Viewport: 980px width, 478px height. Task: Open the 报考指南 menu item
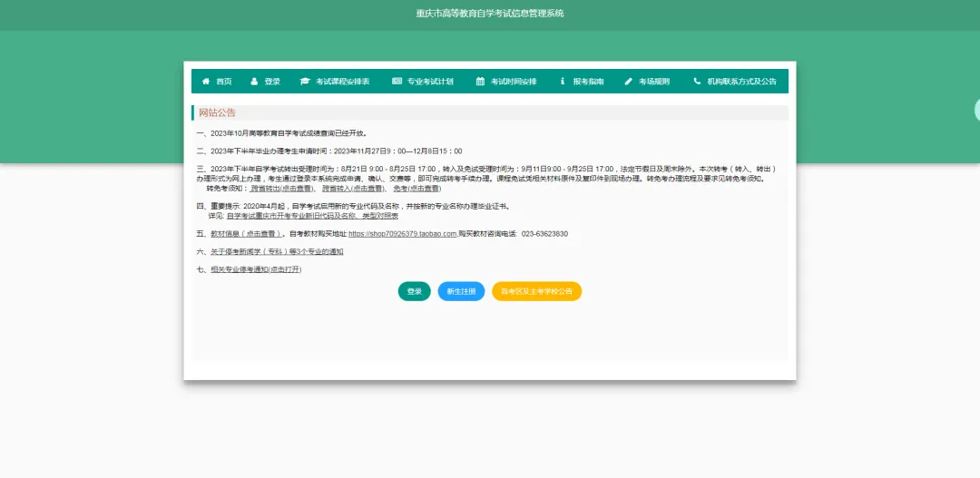(x=582, y=82)
